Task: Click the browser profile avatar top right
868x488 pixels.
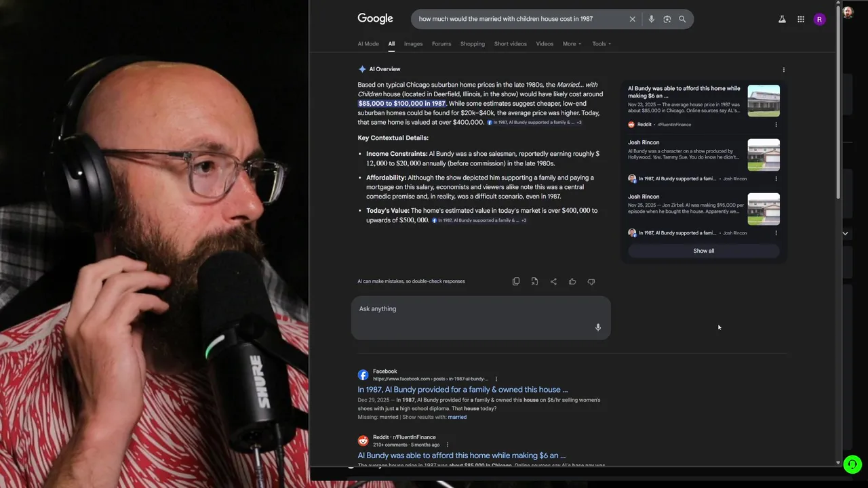Action: (848, 12)
